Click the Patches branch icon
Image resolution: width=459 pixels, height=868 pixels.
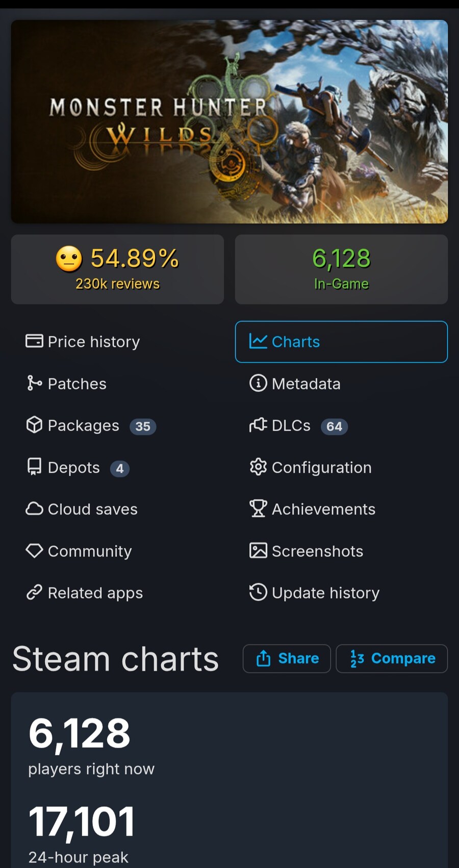34,383
